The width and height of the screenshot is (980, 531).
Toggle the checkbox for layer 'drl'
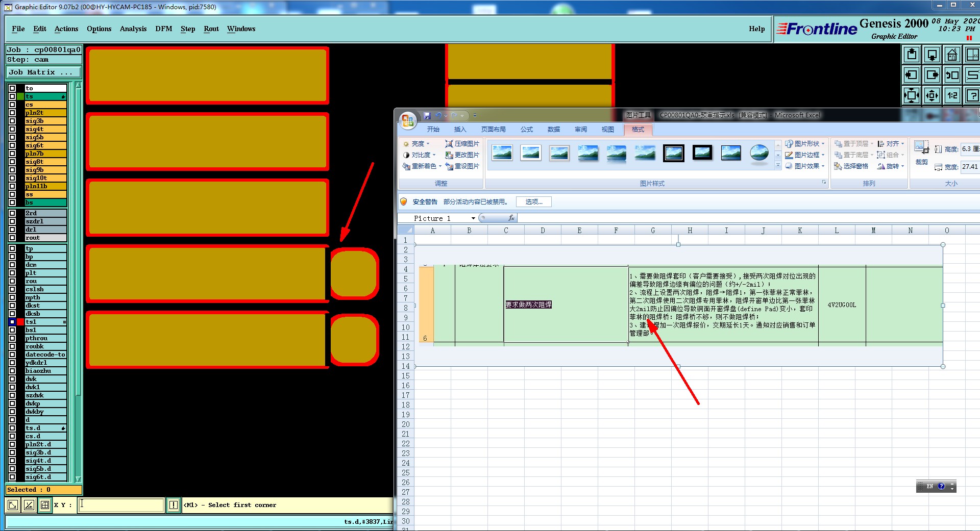click(x=12, y=230)
